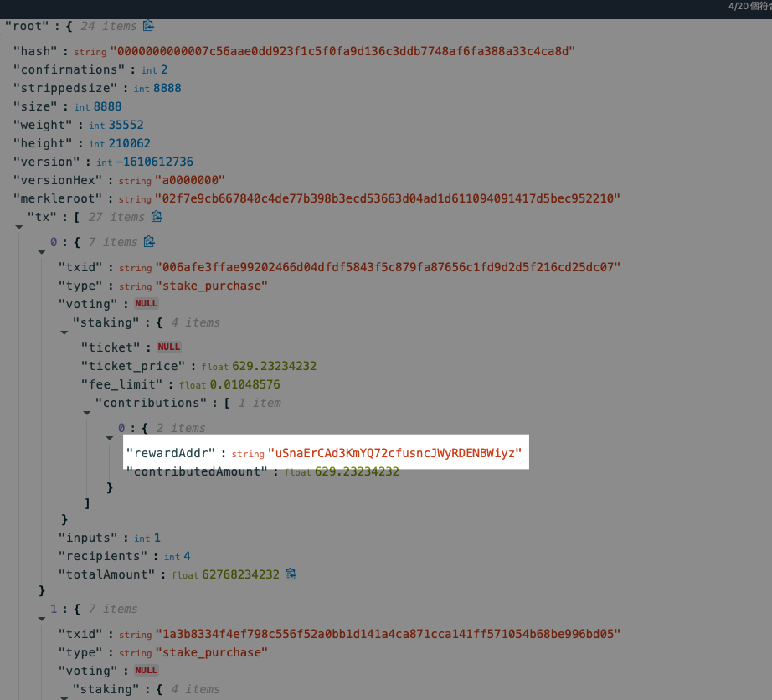Screen dimensions: 772x700
Task: Click the ticket_price value 629.23234232
Action: [275, 366]
